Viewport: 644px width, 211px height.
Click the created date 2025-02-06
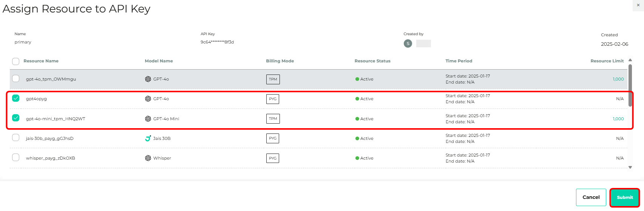click(615, 44)
